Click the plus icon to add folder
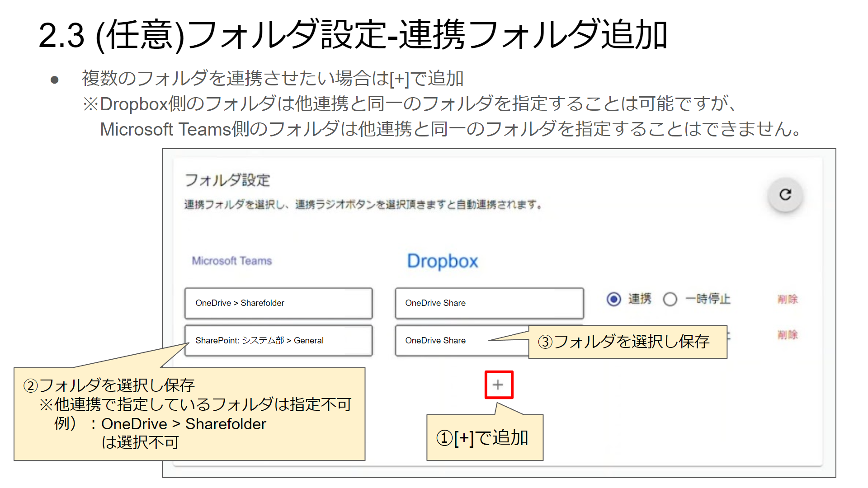The image size is (868, 488). click(498, 385)
